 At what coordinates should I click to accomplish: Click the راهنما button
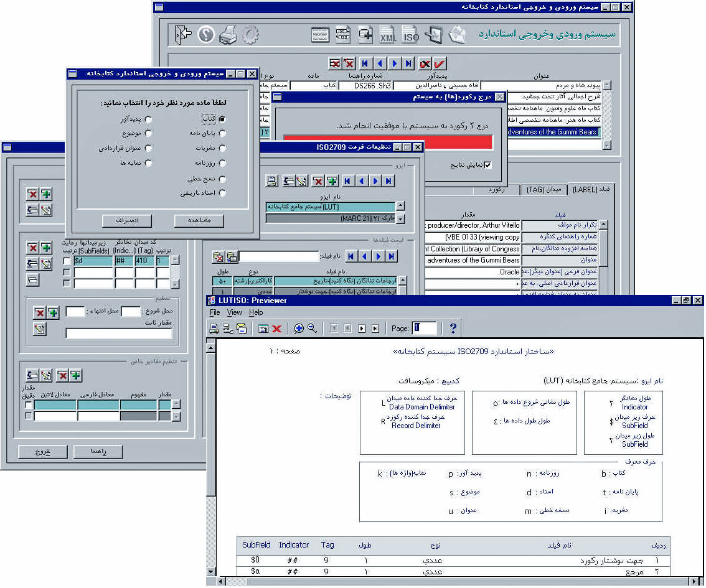[98, 452]
